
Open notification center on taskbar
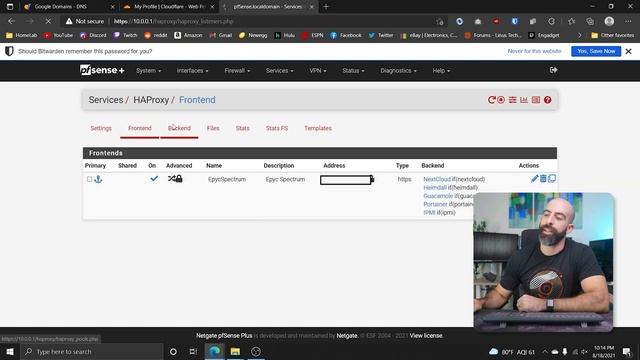click(x=627, y=351)
